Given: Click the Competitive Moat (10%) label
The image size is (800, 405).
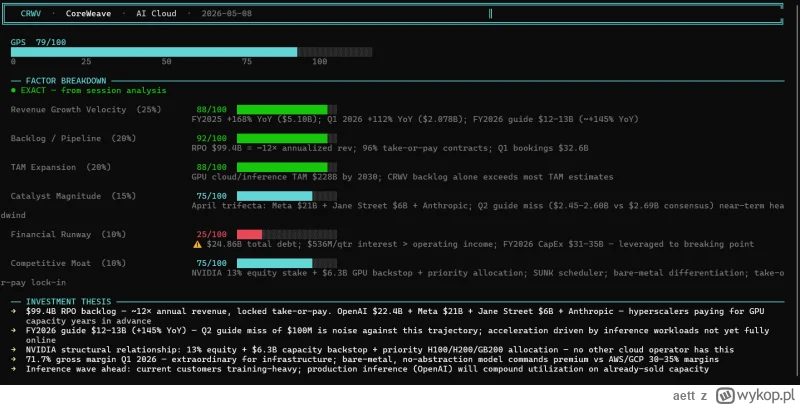Looking at the screenshot, I should point(68,263).
